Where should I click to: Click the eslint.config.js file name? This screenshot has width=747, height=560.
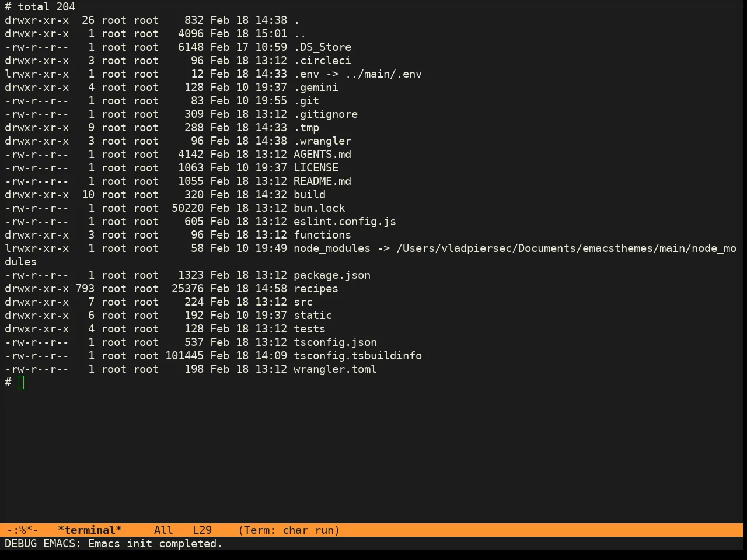pos(345,222)
